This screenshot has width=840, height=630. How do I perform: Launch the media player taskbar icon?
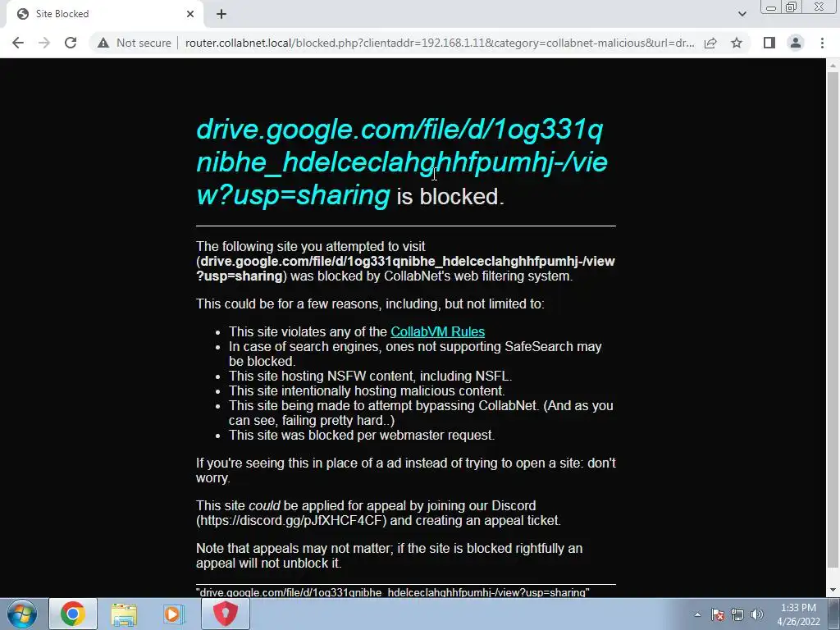pyautogui.click(x=173, y=614)
